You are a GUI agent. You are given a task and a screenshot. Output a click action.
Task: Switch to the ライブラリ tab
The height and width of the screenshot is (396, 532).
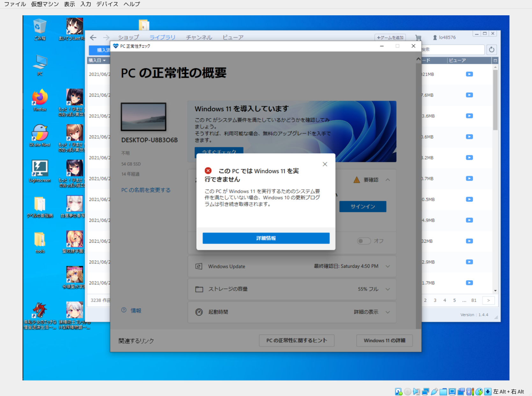coord(163,37)
